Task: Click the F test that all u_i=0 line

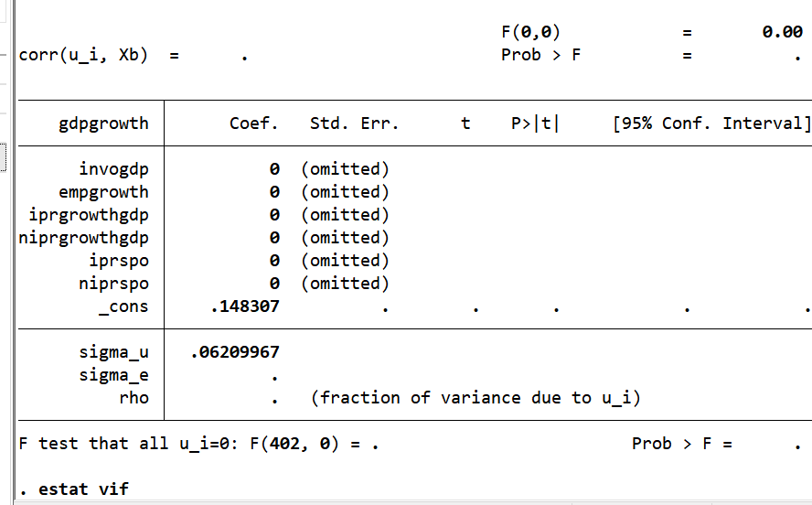Action: tap(198, 444)
